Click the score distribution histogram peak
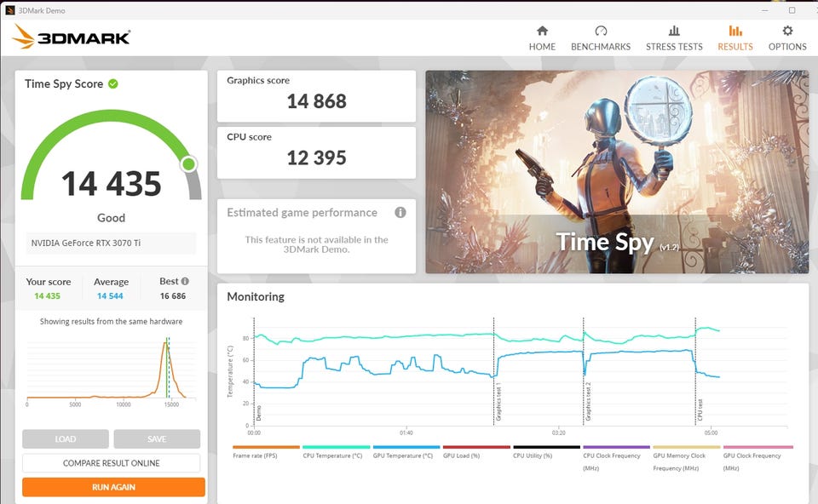This screenshot has height=504, width=818. click(x=166, y=343)
